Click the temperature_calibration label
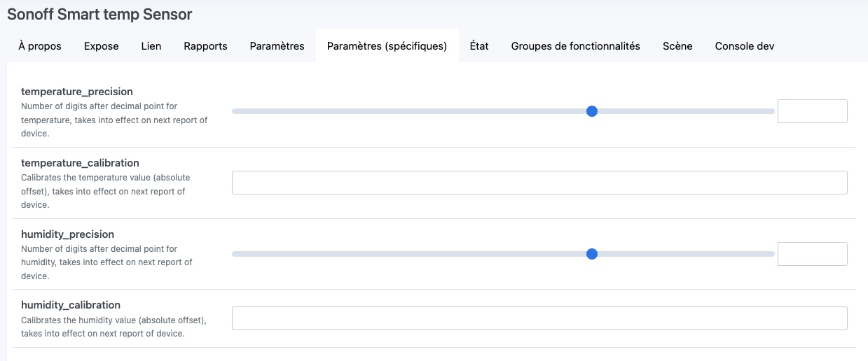 (80, 163)
